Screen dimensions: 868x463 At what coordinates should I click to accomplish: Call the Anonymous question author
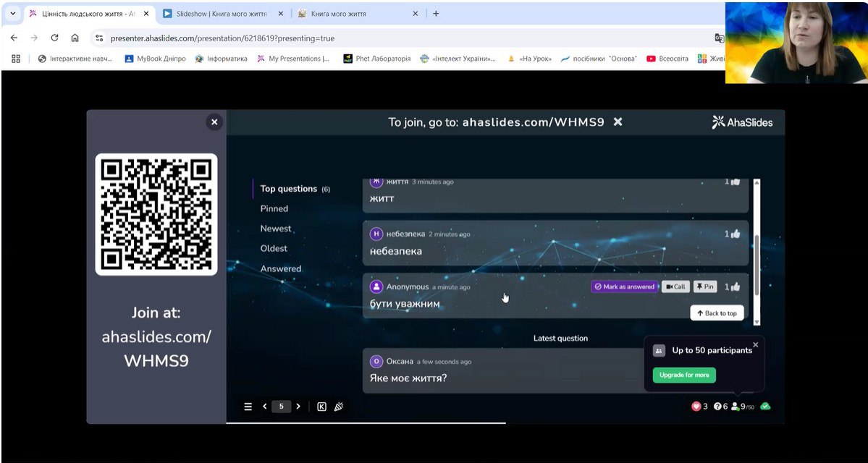(x=675, y=286)
